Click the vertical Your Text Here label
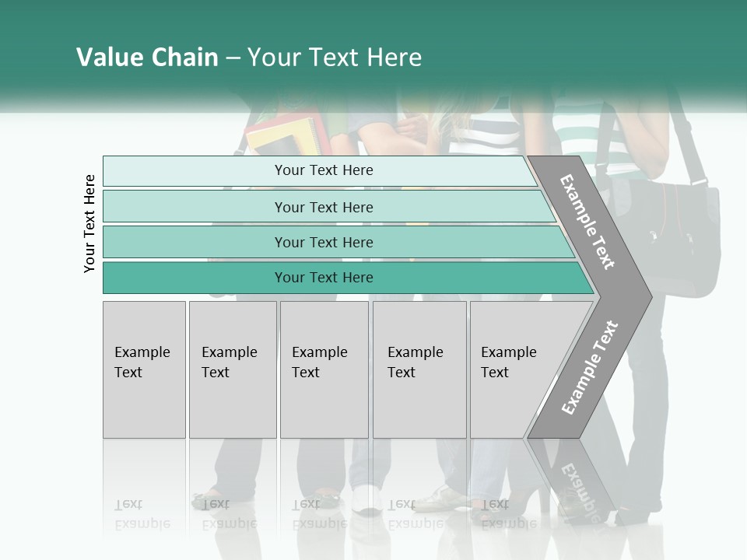The image size is (747, 560). click(x=89, y=223)
